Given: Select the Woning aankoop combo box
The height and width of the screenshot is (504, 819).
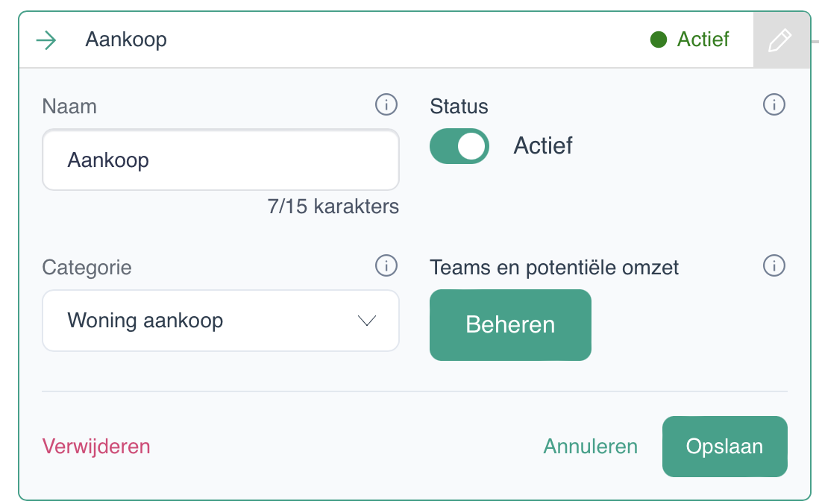Looking at the screenshot, I should coord(221,321).
